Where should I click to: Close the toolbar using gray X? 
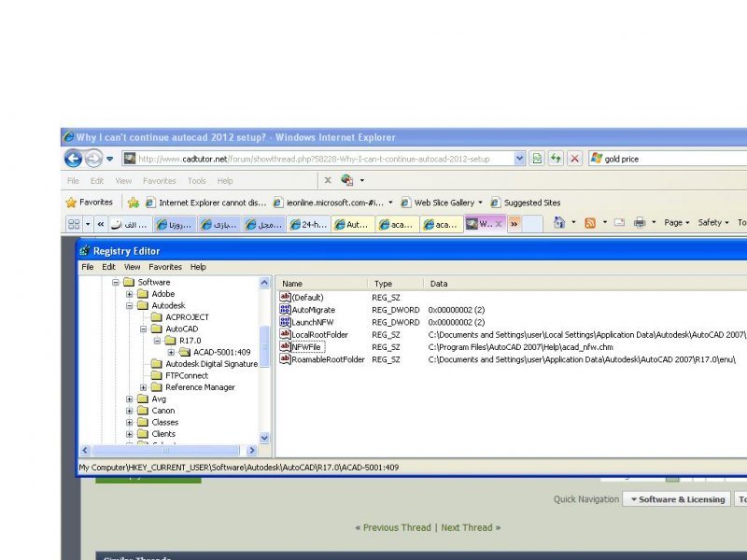(328, 180)
